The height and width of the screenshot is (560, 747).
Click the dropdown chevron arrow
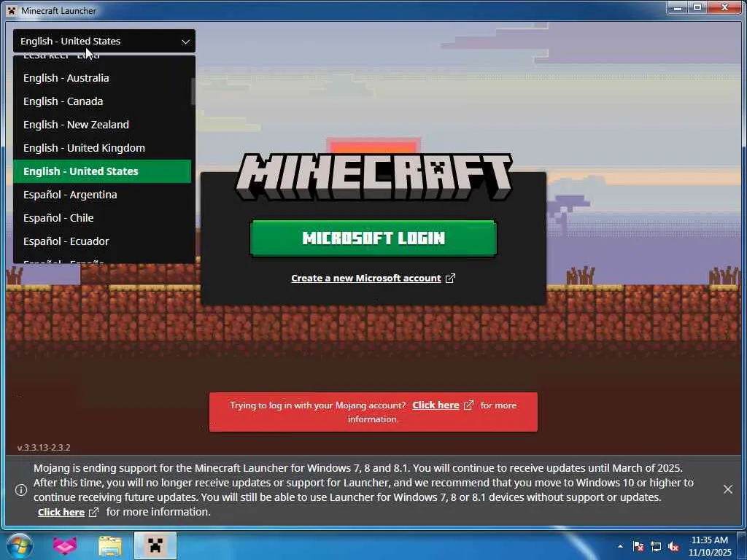(185, 42)
